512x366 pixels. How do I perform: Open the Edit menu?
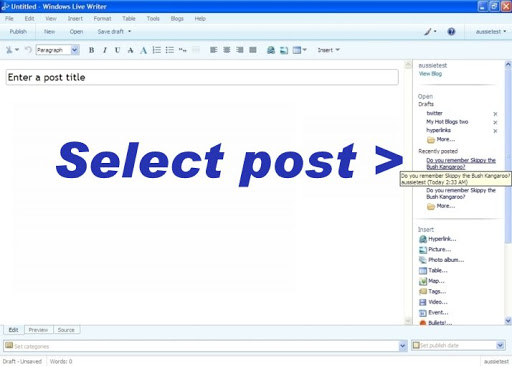click(29, 19)
